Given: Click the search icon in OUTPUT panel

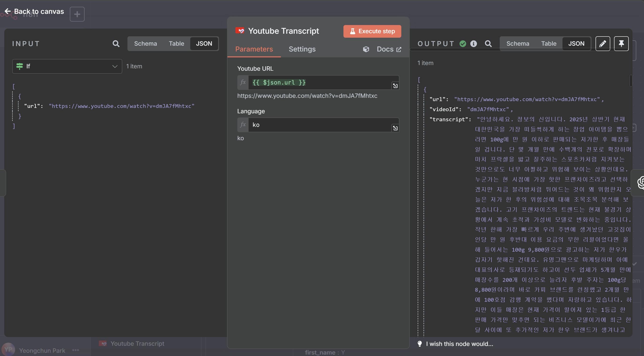Looking at the screenshot, I should click(x=488, y=44).
